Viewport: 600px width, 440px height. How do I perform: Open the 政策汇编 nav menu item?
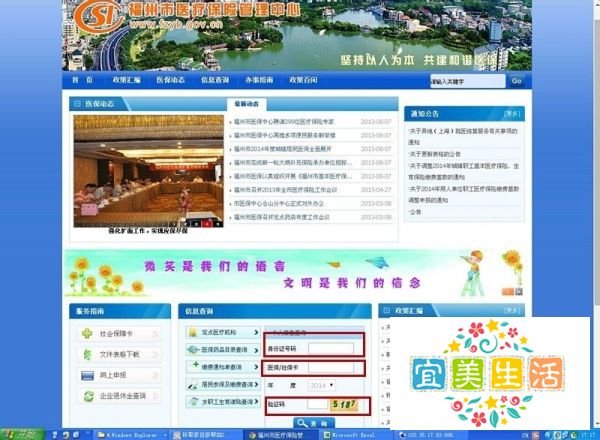coord(126,80)
